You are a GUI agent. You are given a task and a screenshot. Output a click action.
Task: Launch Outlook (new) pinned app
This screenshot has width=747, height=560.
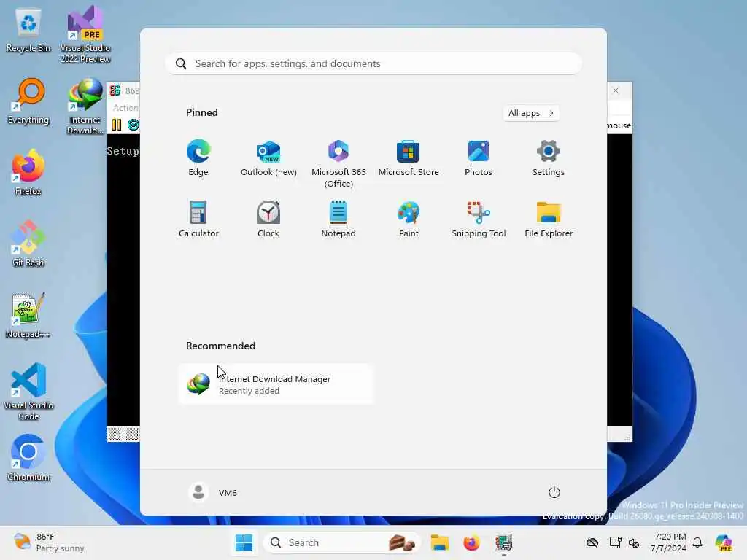tap(268, 158)
